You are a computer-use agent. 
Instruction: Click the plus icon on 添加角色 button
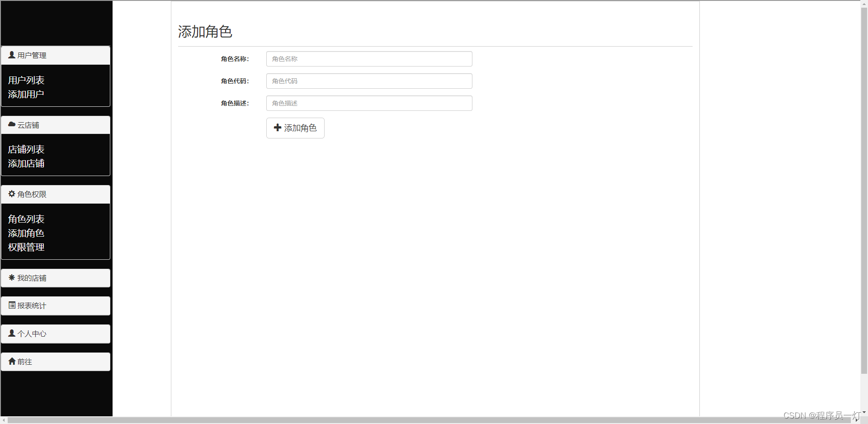[x=278, y=128]
